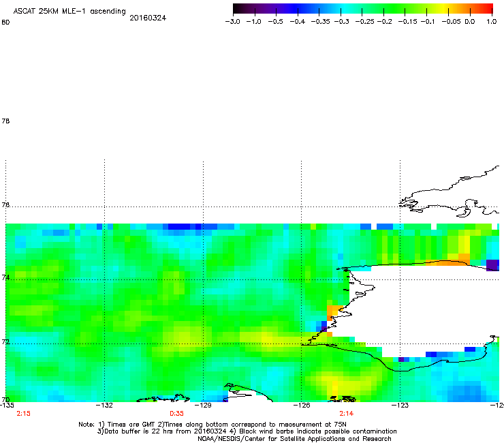Click the latitude label 72

[5, 341]
